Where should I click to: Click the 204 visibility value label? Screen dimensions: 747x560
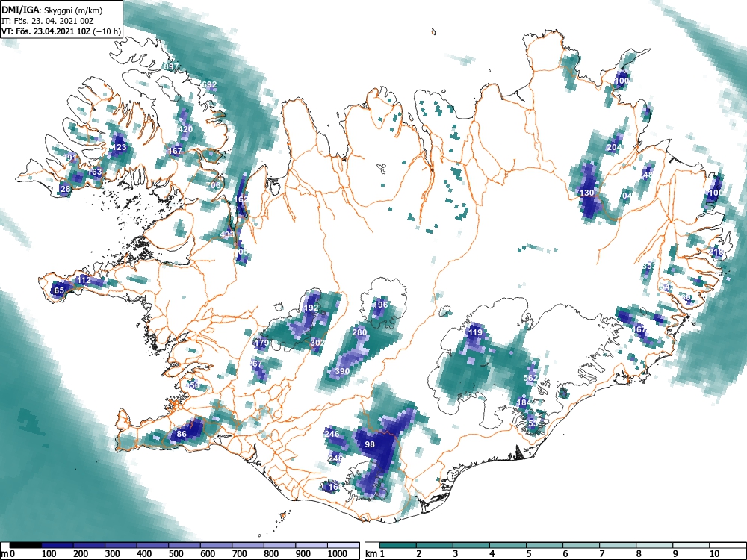[x=614, y=147]
